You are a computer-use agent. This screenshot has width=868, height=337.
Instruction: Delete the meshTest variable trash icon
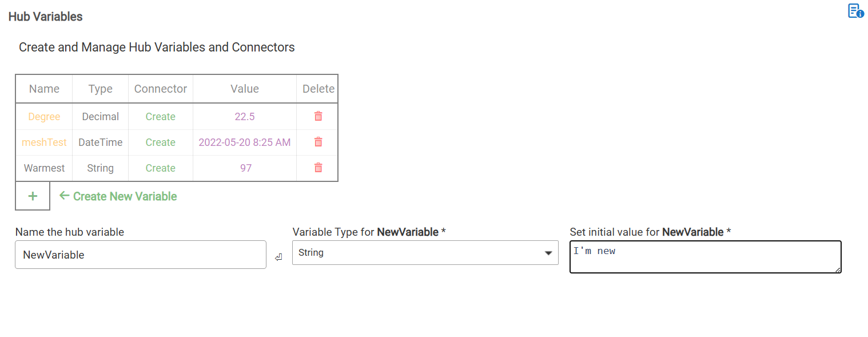pyautogui.click(x=318, y=142)
